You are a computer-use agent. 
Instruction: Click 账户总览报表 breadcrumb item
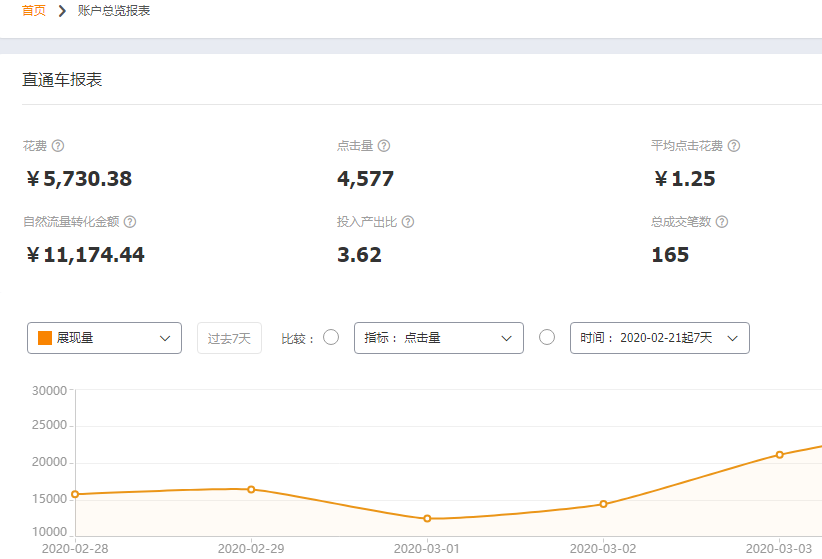point(114,10)
